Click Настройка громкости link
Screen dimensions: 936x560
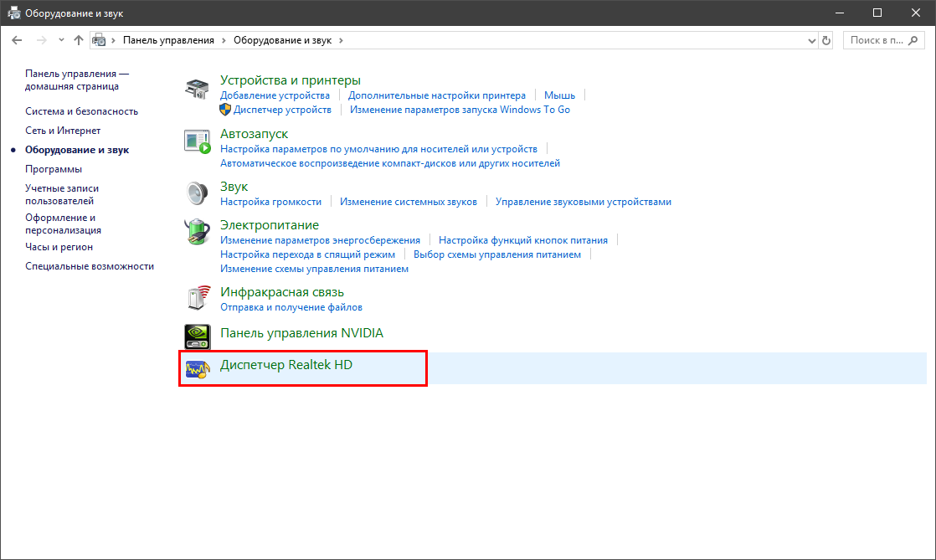click(270, 202)
